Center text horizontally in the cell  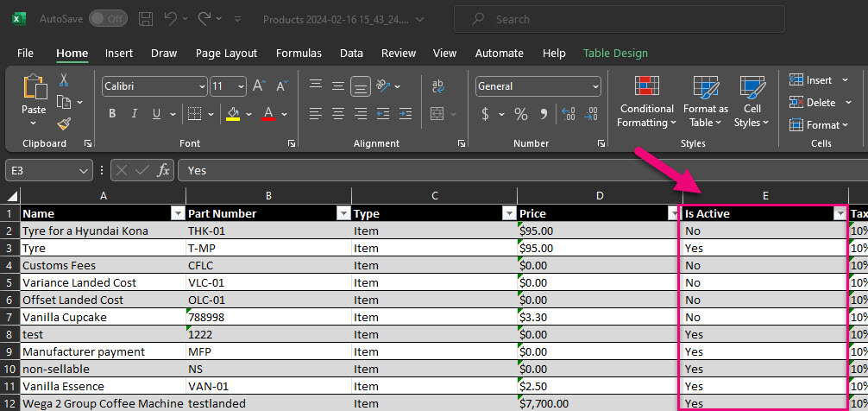[338, 114]
